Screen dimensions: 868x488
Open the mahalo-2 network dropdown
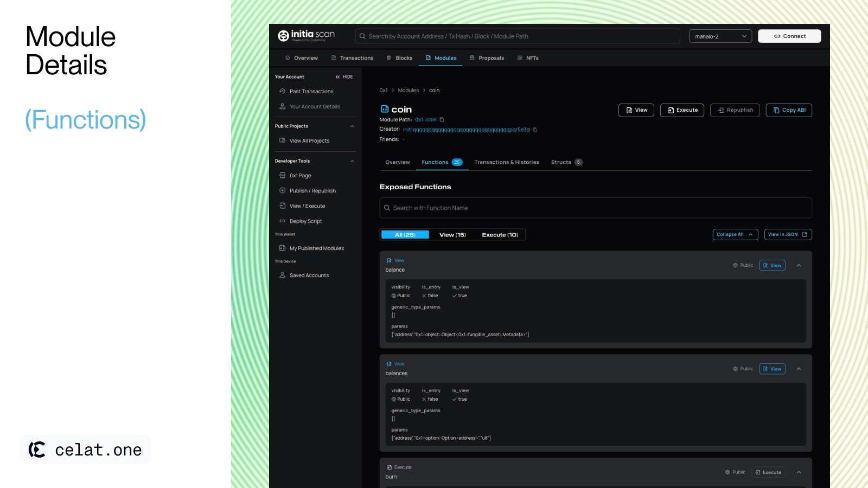click(x=720, y=36)
